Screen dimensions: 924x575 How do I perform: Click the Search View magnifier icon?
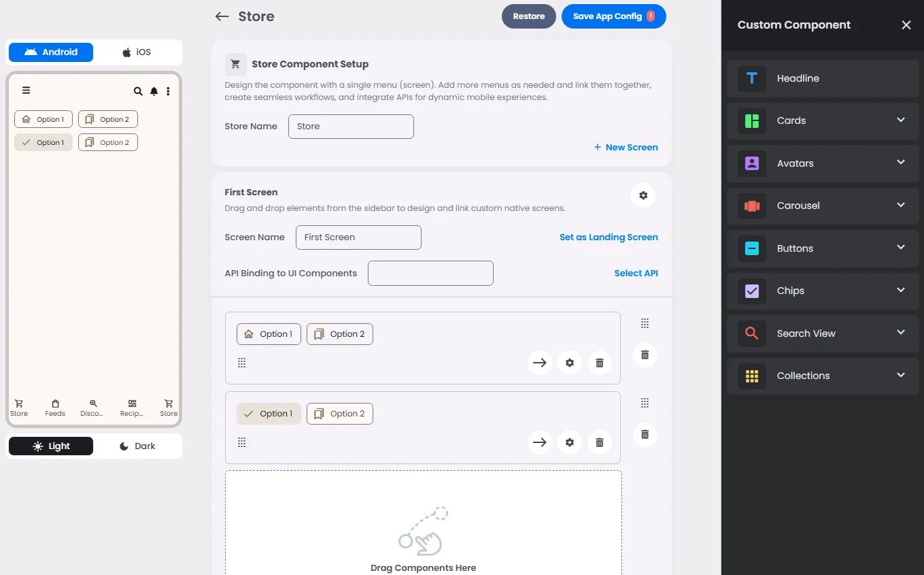point(752,333)
